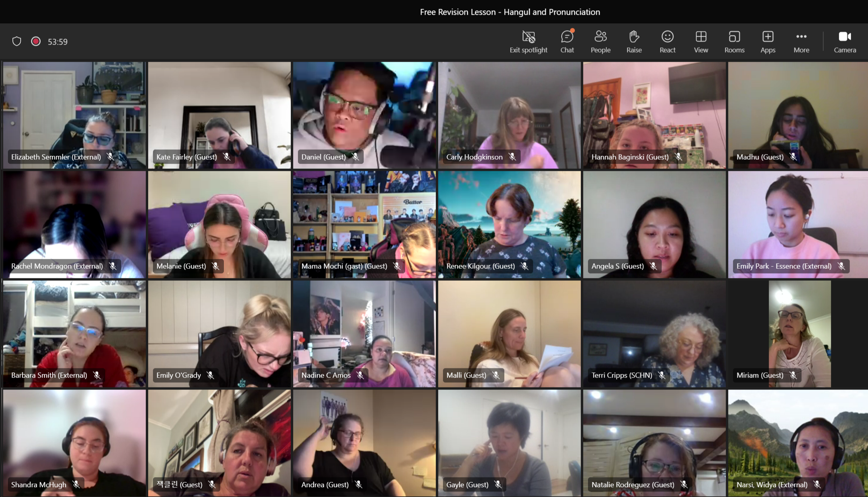868x497 pixels.
Task: Open breakout Rooms
Action: (734, 41)
